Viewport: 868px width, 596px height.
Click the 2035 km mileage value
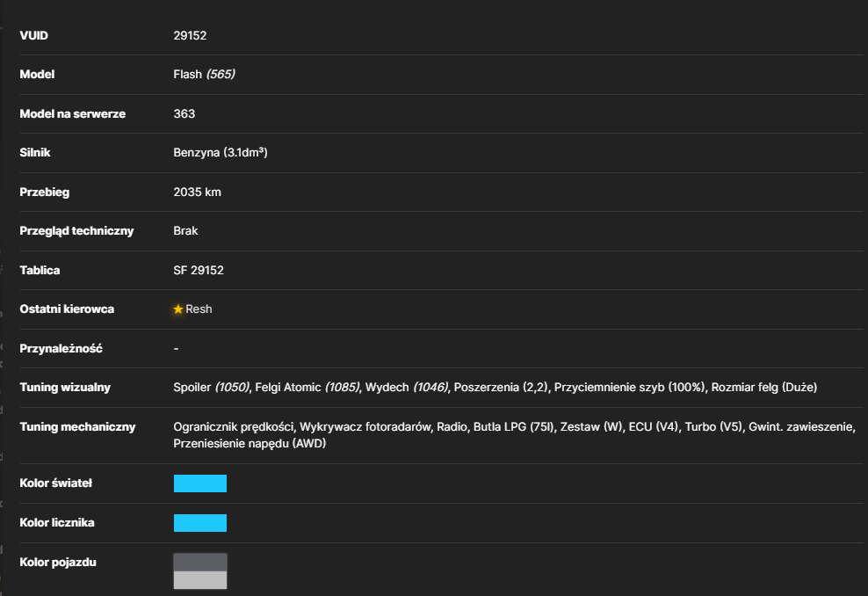point(197,192)
